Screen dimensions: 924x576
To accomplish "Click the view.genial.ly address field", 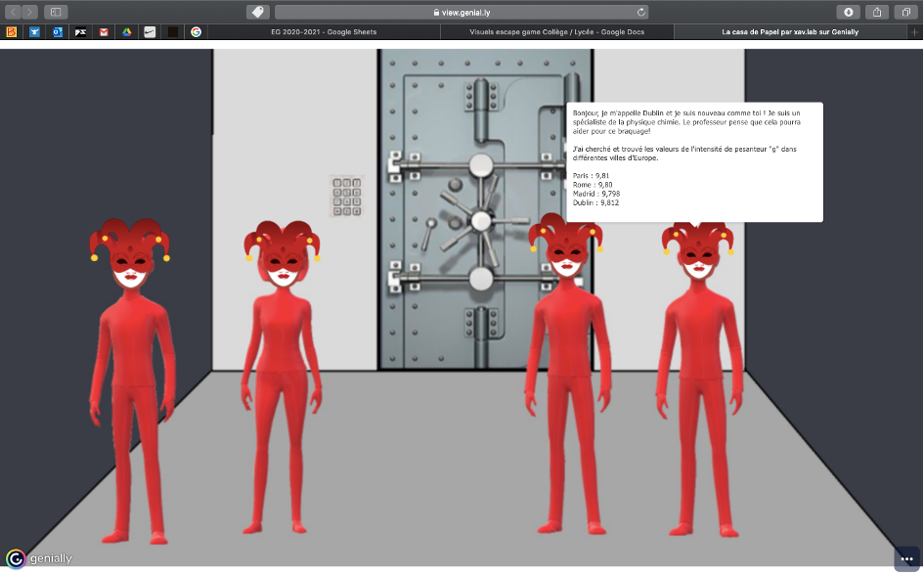I will pyautogui.click(x=462, y=12).
